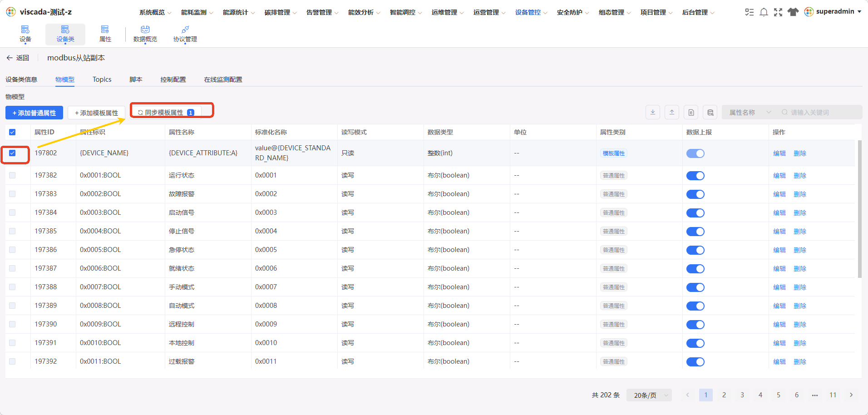Viewport: 868px width, 415px height.
Task: Open the task checklist icon in header
Action: click(749, 12)
